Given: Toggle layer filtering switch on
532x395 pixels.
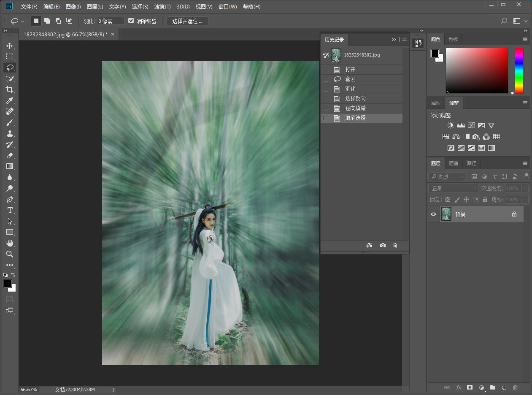Looking at the screenshot, I should click(526, 176).
